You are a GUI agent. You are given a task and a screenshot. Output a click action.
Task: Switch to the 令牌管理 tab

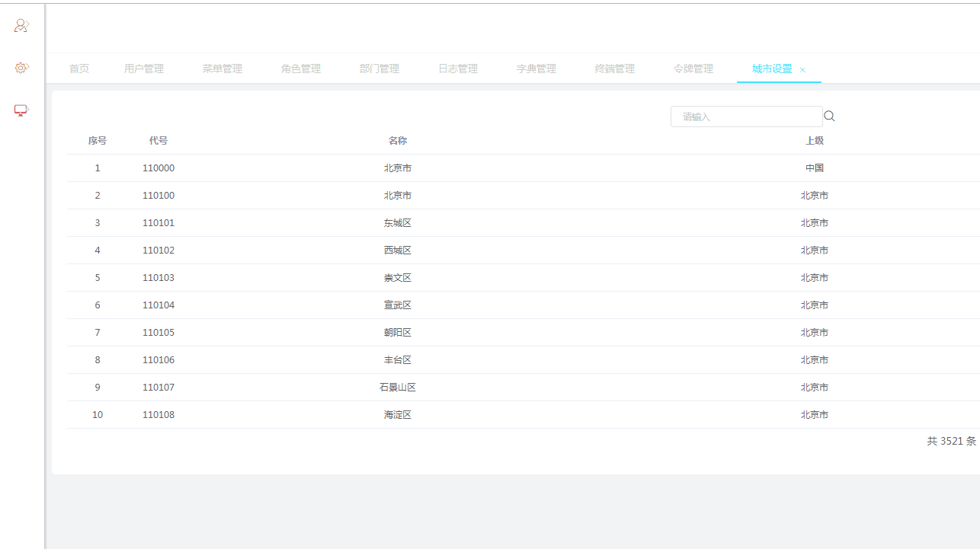coord(693,69)
